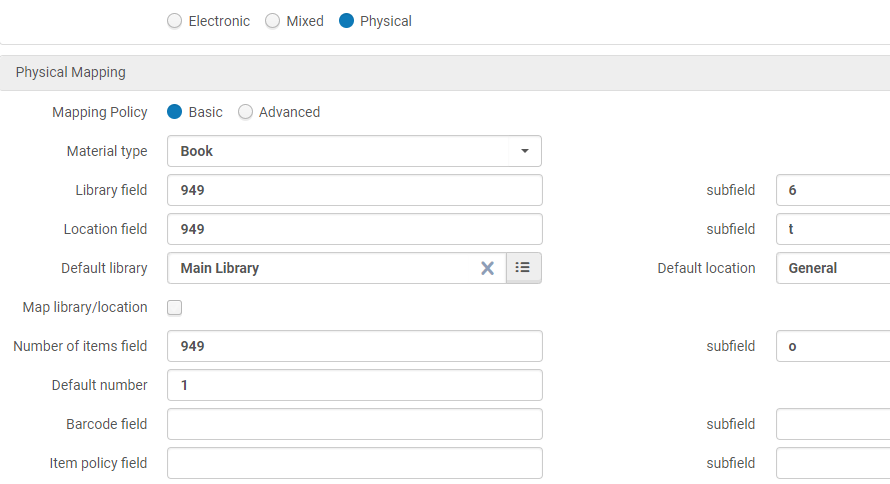The width and height of the screenshot is (890, 484).
Task: Click the Location field subfield box
Action: click(x=833, y=229)
